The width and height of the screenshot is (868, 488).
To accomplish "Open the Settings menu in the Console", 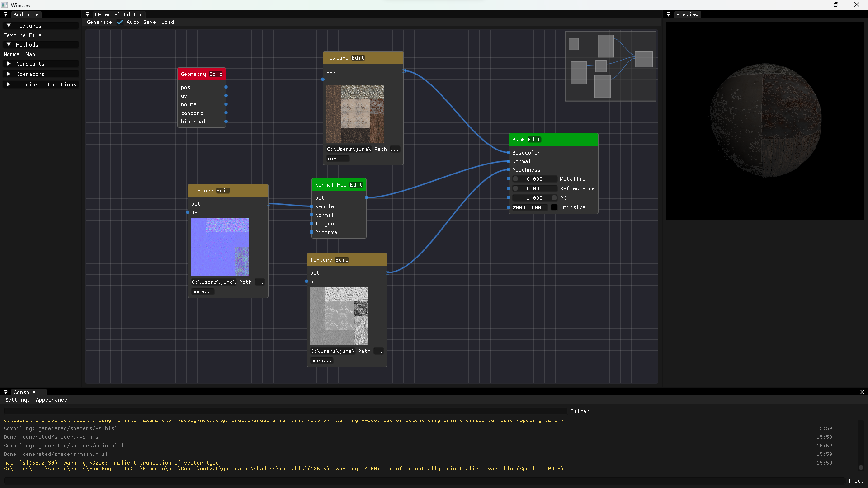I will [x=18, y=400].
